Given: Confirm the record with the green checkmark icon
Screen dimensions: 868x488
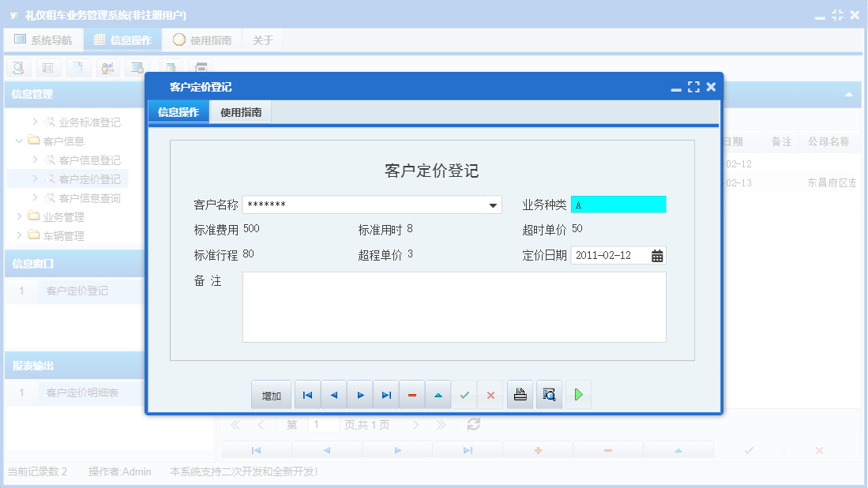Looking at the screenshot, I should click(464, 394).
